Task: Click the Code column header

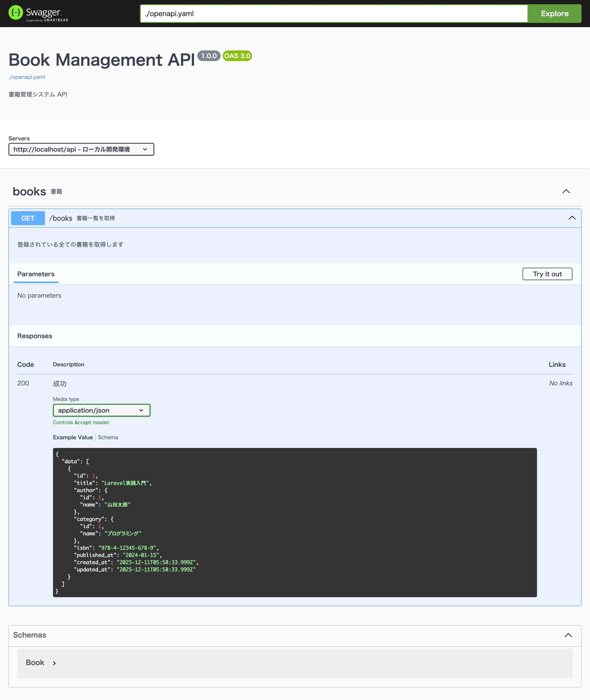Action: (x=26, y=364)
